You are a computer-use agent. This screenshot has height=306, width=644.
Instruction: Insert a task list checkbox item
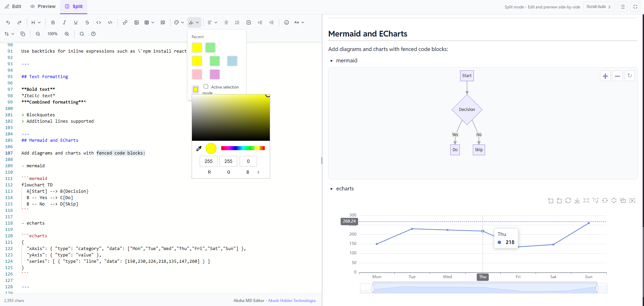click(x=249, y=22)
